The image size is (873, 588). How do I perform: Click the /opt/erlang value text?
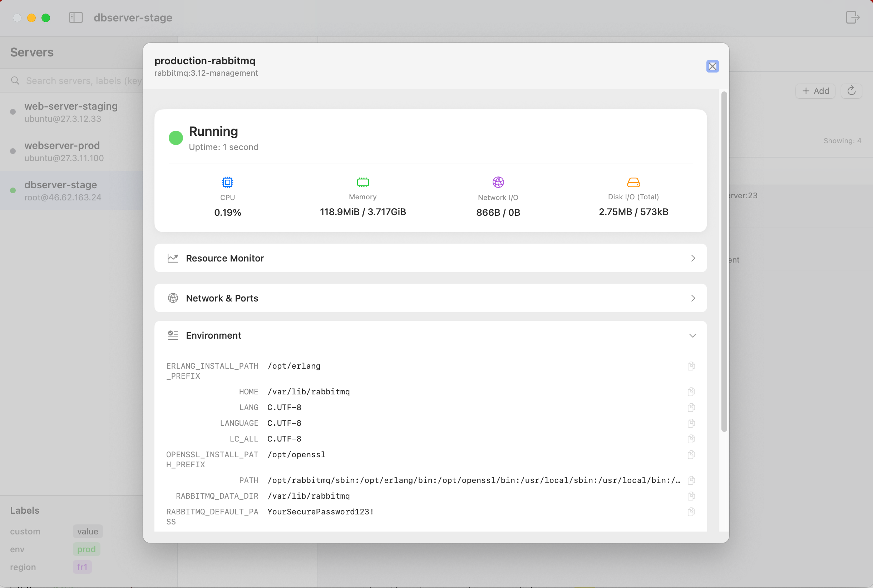294,366
